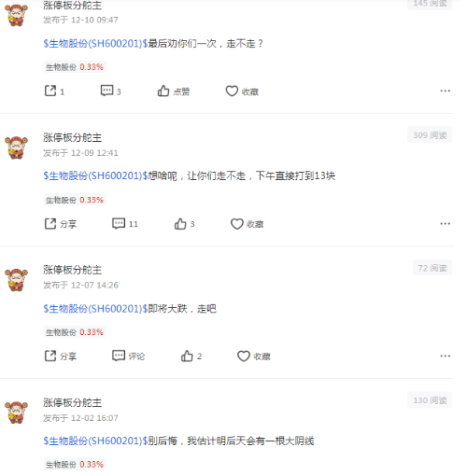Click the 生物股份 0.33% tag under 12-09 post
467x476 pixels.
click(x=75, y=200)
